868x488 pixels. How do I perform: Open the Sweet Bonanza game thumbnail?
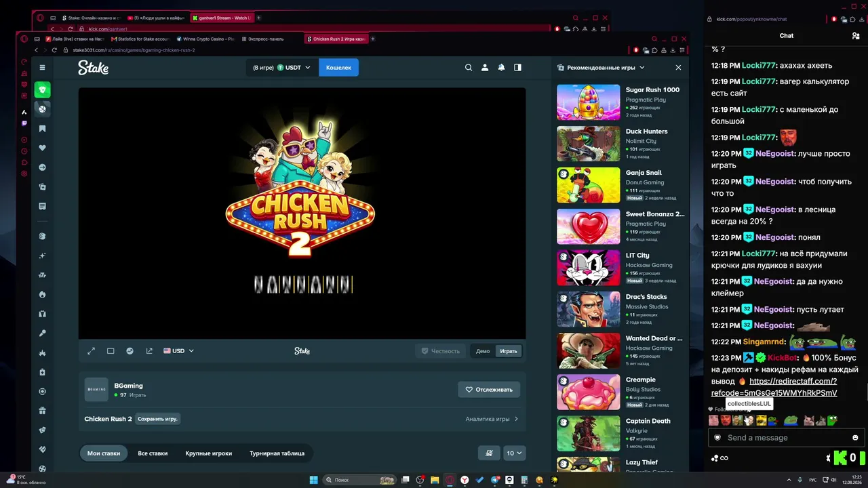(589, 226)
